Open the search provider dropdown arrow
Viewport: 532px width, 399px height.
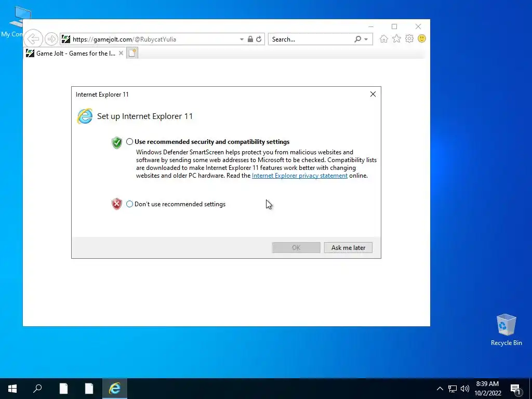tap(366, 39)
